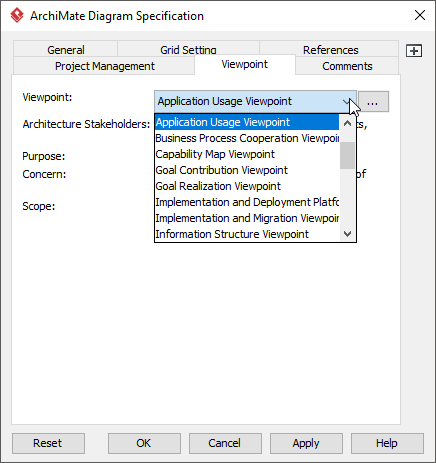Choose Application Usage Viewpoint in the list

point(247,122)
